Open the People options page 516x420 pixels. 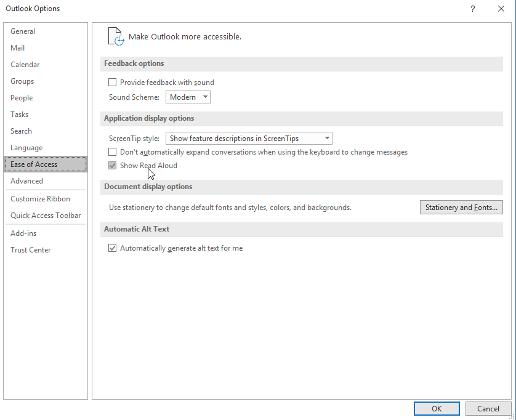point(22,98)
